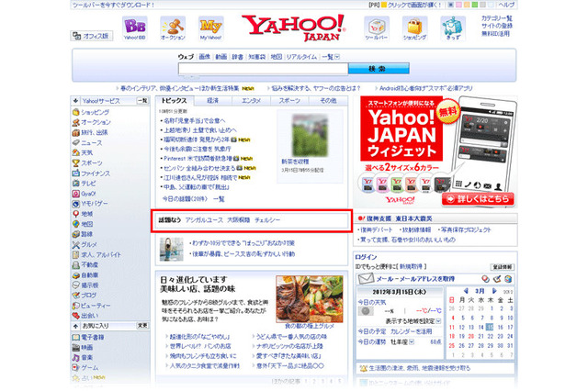Select the エンタメ news tab
The height and width of the screenshot is (391, 588).
tap(251, 101)
